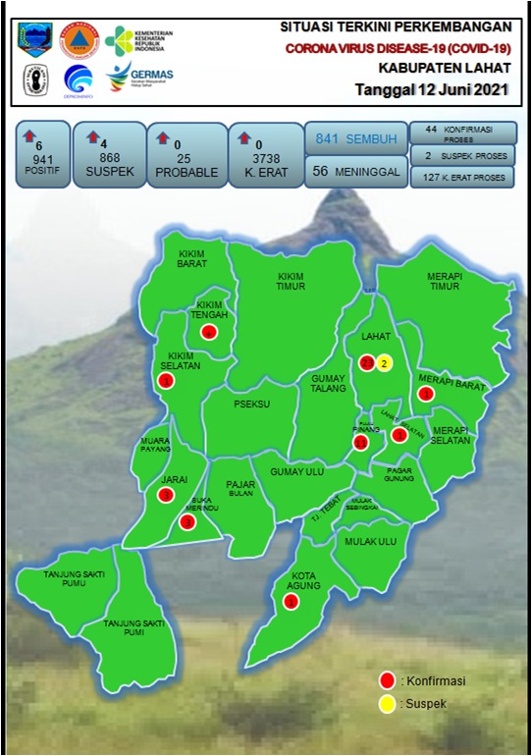Image resolution: width=532 pixels, height=756 pixels.
Task: Click the red marker in Kota Agung
Action: pos(292,602)
